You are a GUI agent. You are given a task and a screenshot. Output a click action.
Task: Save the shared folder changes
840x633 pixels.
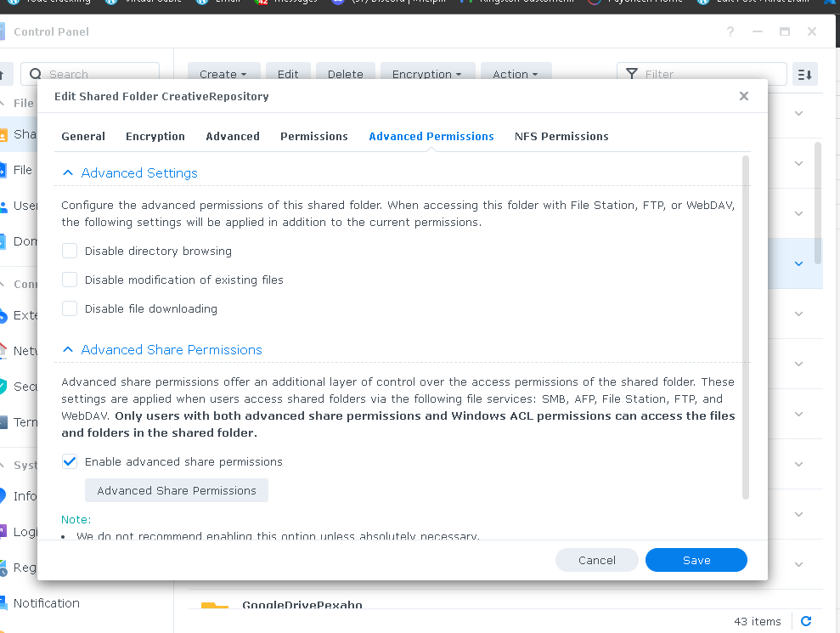pyautogui.click(x=696, y=560)
